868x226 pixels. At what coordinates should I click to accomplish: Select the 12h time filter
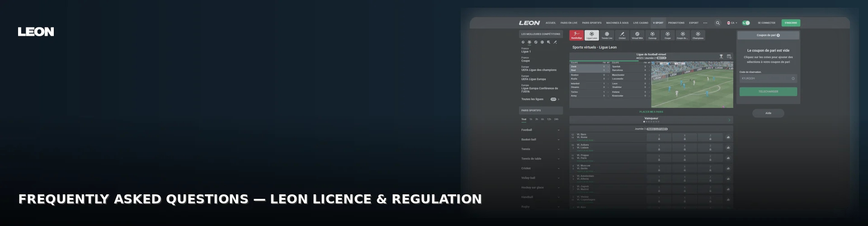(x=549, y=119)
